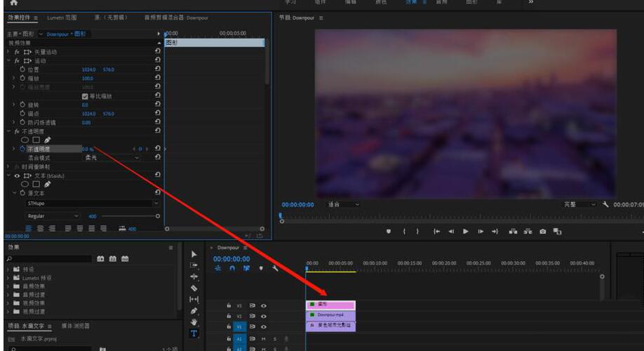Step forward one frame in program monitor
This screenshot has height=351, width=644.
tap(480, 232)
